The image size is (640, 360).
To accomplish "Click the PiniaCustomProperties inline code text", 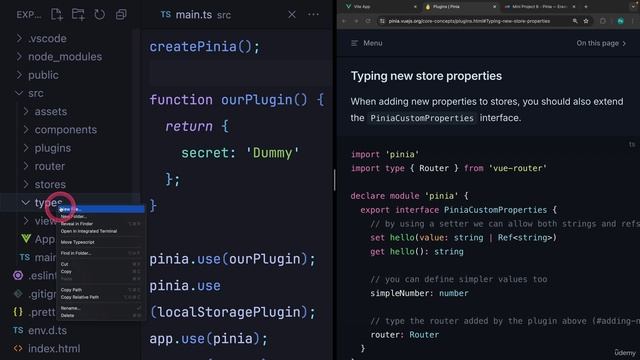I will [422, 118].
